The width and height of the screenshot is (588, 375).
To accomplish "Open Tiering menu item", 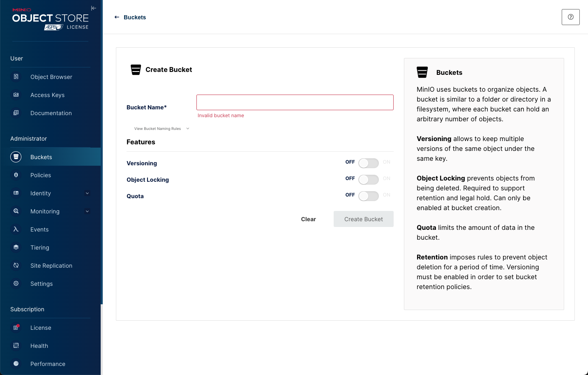I will [50, 248].
